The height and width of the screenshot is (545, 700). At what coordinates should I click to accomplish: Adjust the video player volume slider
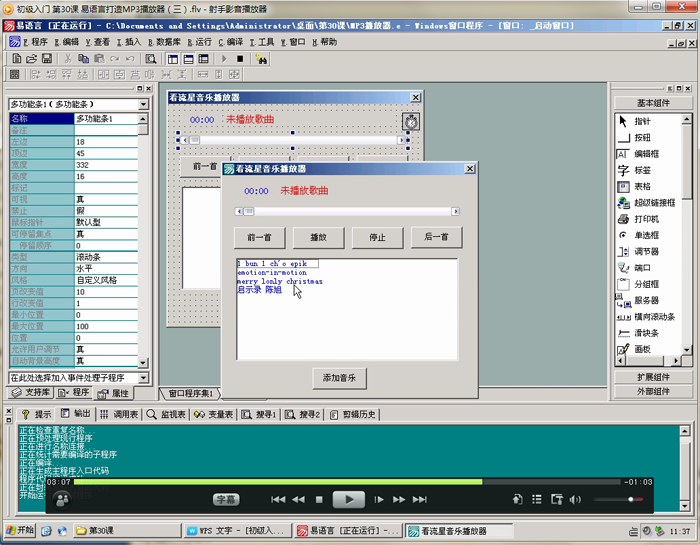(619, 499)
